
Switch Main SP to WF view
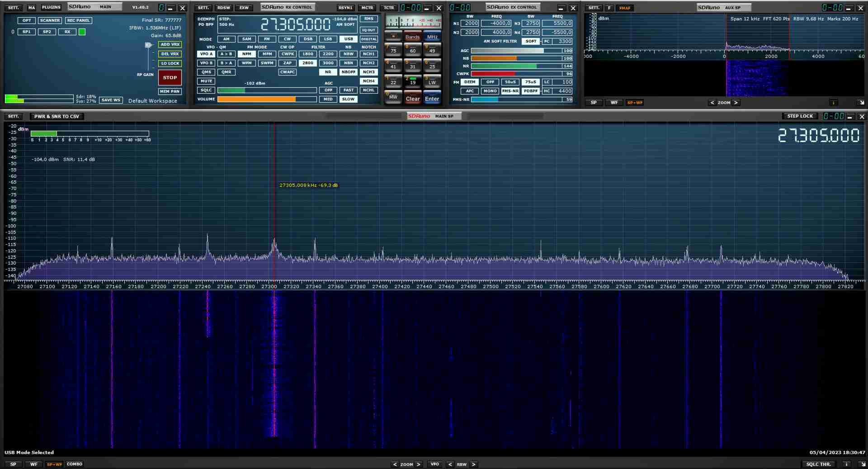34,464
